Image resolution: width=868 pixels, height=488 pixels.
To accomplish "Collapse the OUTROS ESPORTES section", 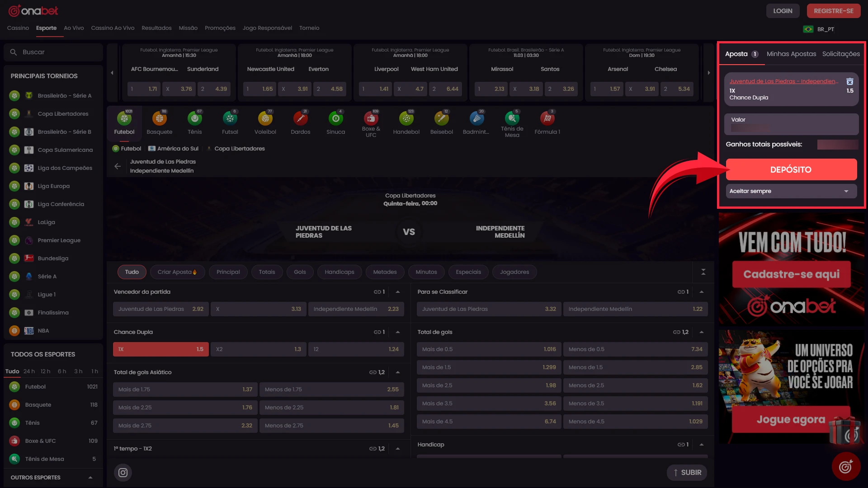I will pyautogui.click(x=90, y=478).
